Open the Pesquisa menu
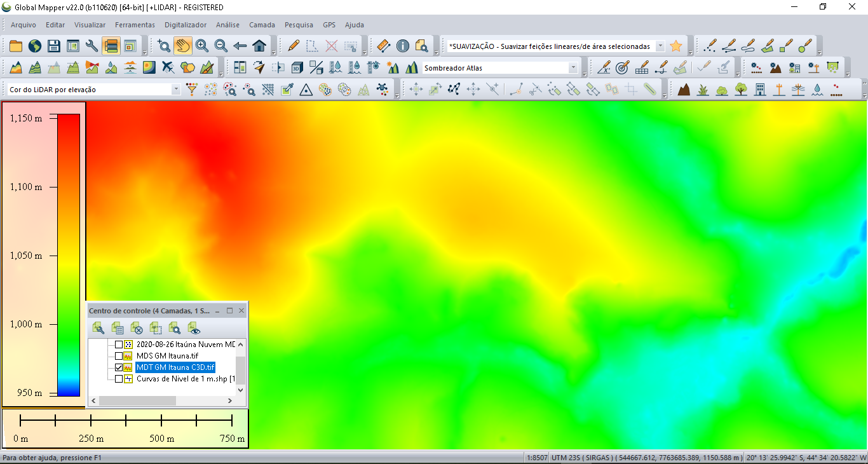The height and width of the screenshot is (464, 868). click(299, 25)
